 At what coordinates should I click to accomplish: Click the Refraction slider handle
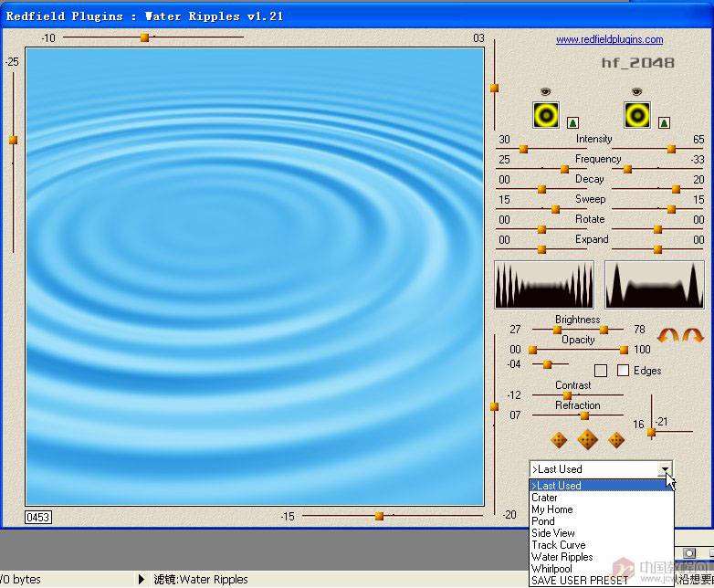(584, 415)
